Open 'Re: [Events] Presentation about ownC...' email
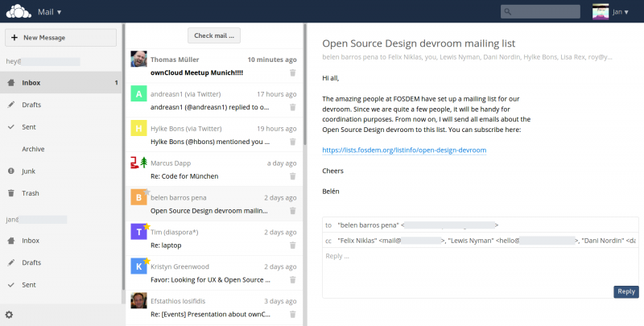This screenshot has width=644, height=326. 214,307
